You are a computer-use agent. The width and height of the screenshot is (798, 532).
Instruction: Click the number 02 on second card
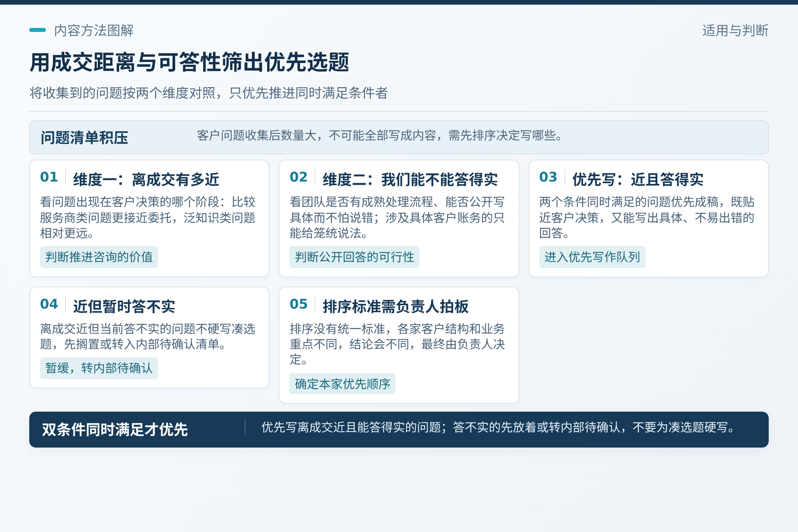299,177
